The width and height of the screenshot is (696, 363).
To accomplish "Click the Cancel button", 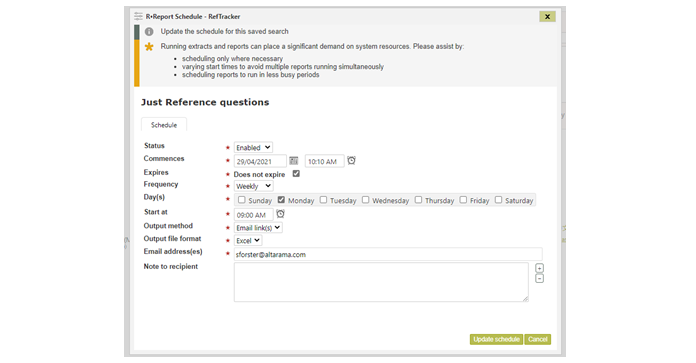I will tap(538, 339).
